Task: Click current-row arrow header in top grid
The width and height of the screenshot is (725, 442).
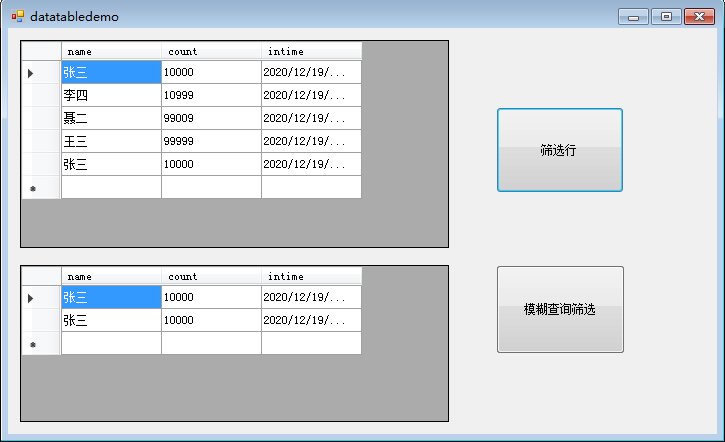Action: [x=41, y=72]
